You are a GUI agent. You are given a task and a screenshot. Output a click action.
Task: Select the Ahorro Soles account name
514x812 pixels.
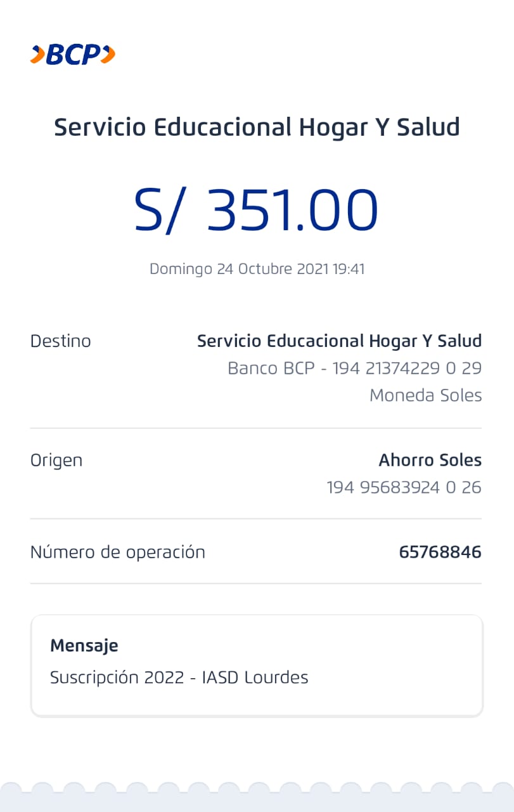pyautogui.click(x=430, y=461)
